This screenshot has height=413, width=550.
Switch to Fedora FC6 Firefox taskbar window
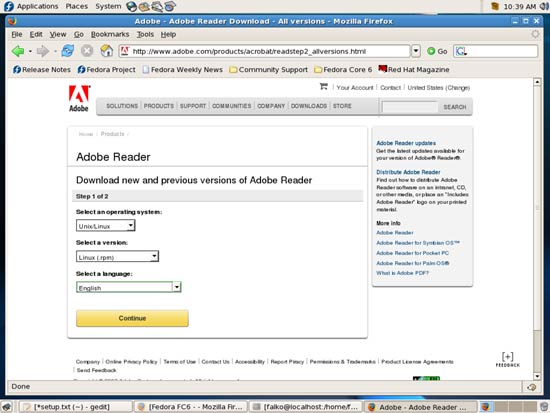[x=191, y=407]
